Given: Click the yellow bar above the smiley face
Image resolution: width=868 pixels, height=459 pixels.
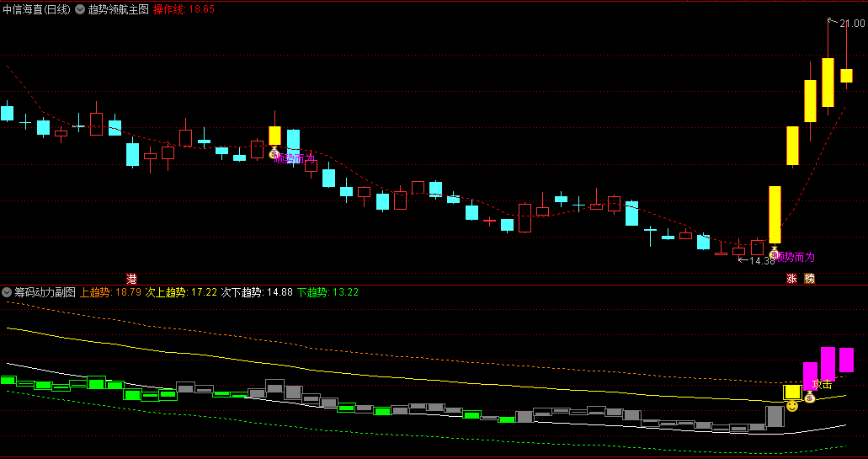Looking at the screenshot, I should pos(792,392).
